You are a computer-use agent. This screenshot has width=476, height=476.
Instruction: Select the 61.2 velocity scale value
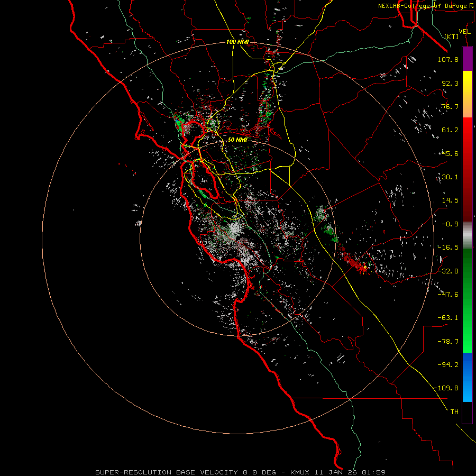click(x=450, y=130)
